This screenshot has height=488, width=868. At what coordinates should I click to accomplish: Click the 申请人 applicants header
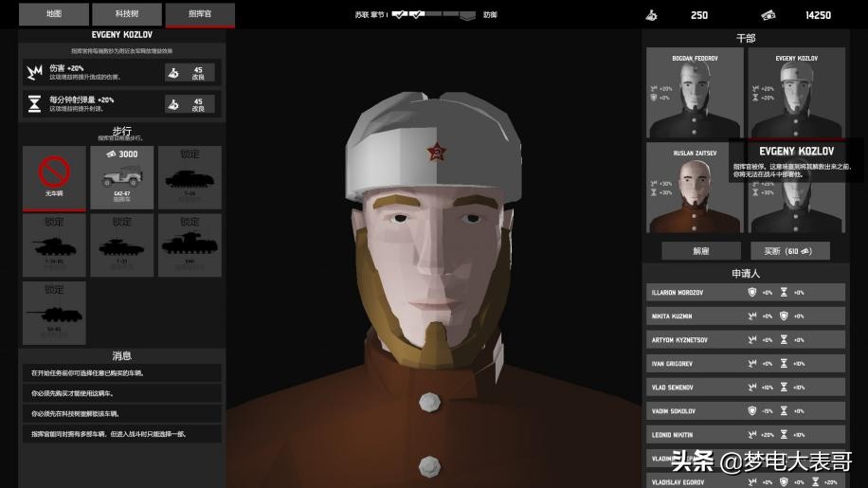tap(746, 273)
